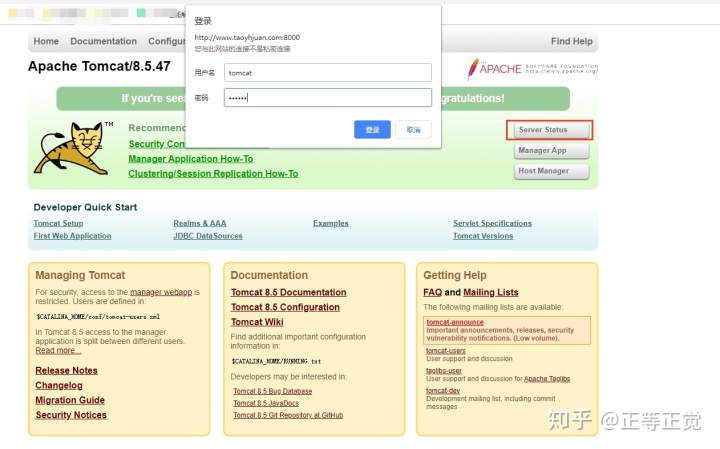
Task: Open Server Status button
Action: [x=551, y=130]
